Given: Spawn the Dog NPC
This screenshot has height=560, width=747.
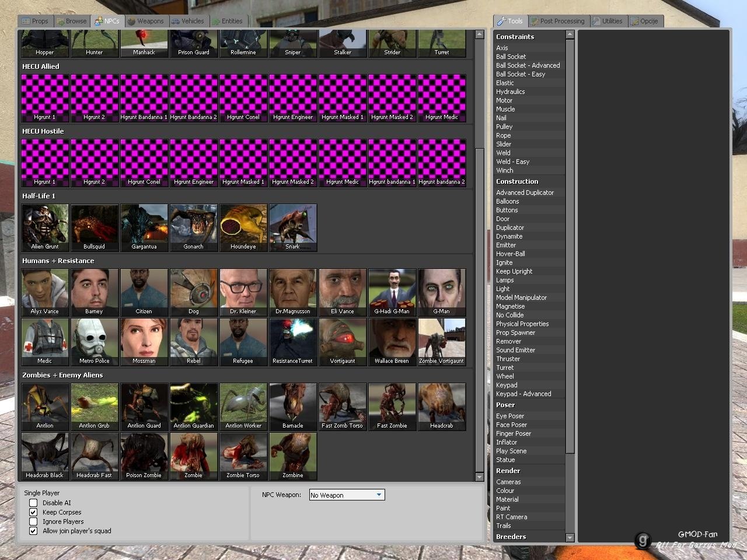Looking at the screenshot, I should tap(194, 292).
